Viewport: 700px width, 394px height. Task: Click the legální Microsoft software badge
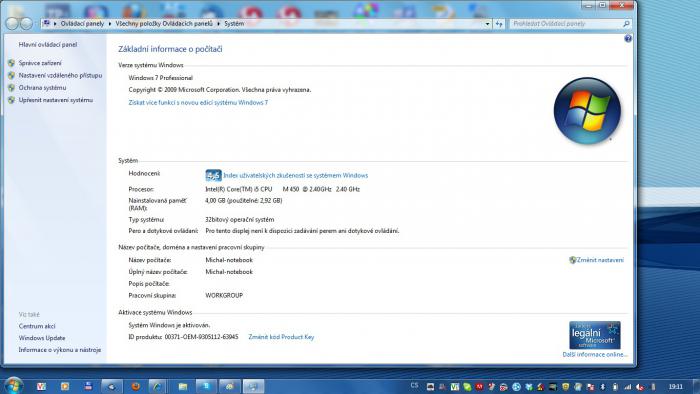tap(595, 335)
